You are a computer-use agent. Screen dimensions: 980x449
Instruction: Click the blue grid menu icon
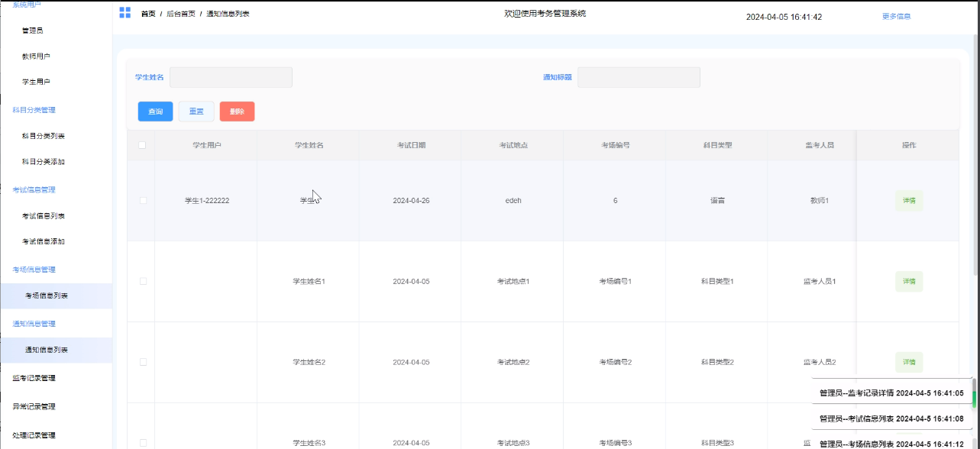(x=125, y=12)
